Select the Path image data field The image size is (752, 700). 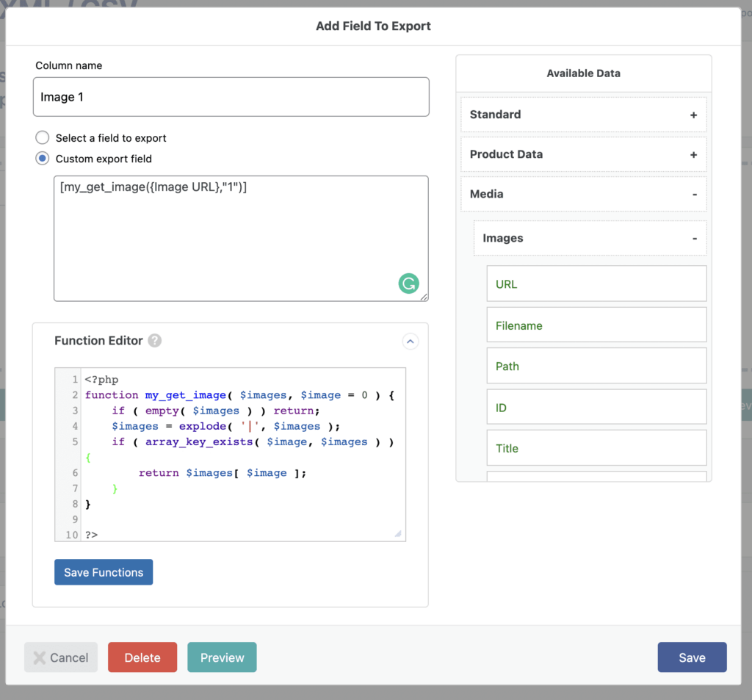click(x=596, y=366)
